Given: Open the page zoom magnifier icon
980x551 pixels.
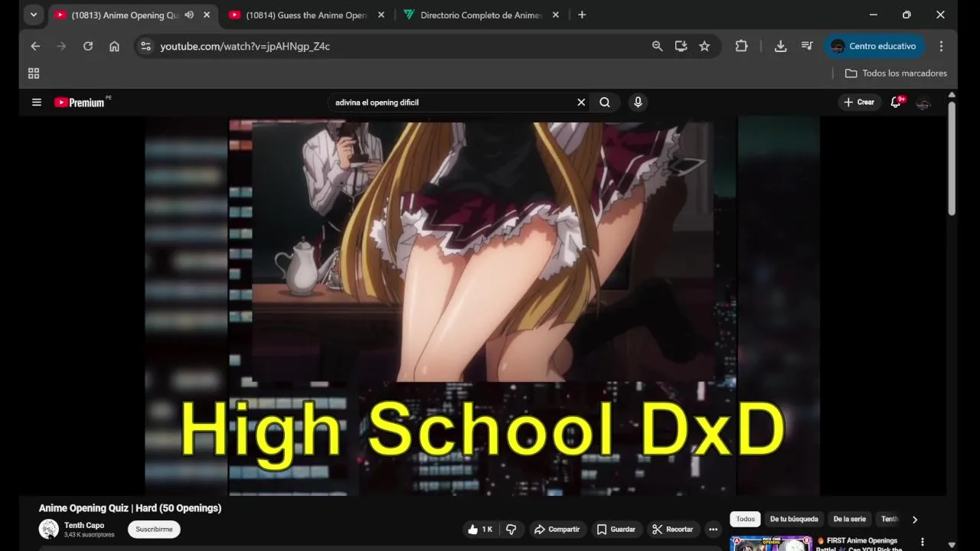Looking at the screenshot, I should pyautogui.click(x=657, y=46).
